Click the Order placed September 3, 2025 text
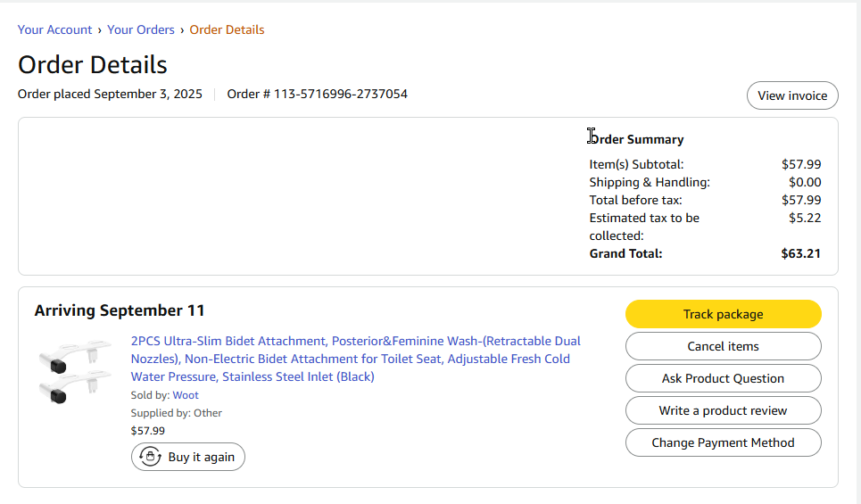This screenshot has width=861, height=504. (110, 94)
